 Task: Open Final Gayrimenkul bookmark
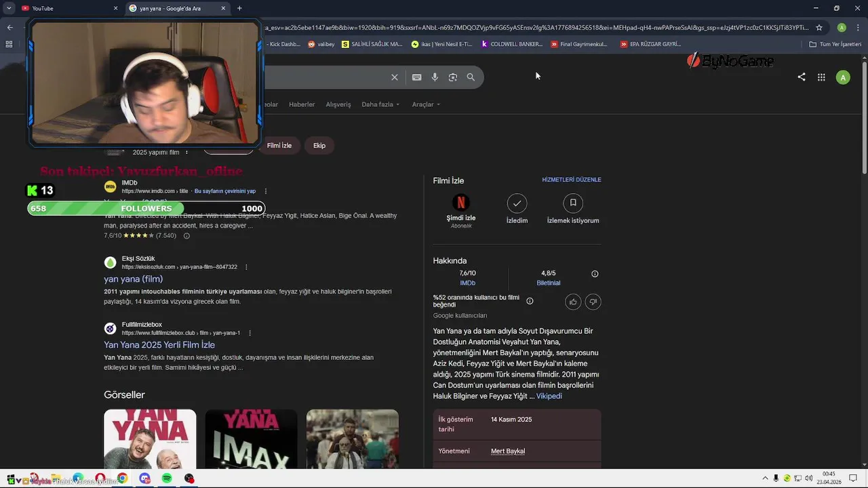coord(579,44)
